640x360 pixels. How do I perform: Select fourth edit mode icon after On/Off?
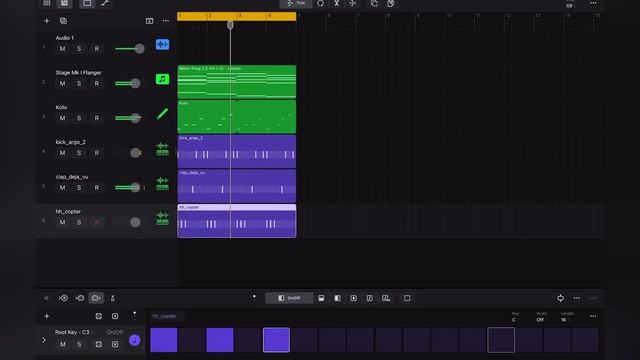click(x=370, y=298)
